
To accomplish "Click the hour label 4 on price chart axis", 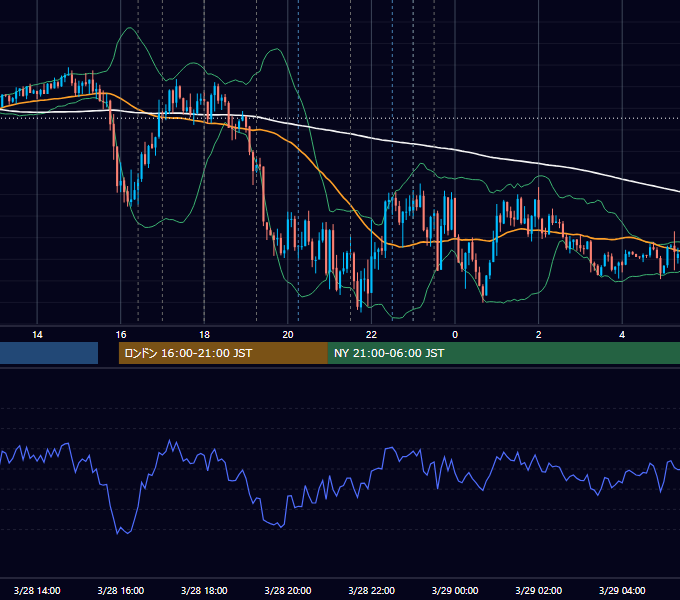I will pos(622,334).
